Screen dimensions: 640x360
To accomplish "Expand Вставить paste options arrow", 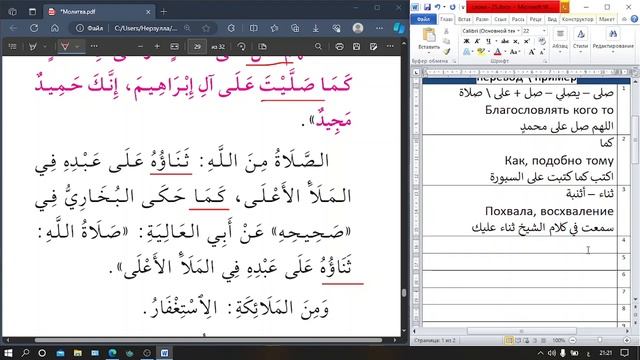I will click(429, 52).
